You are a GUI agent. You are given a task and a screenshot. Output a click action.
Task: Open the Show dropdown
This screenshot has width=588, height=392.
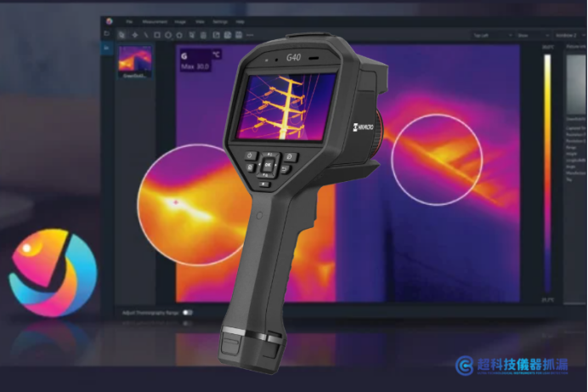tap(534, 35)
